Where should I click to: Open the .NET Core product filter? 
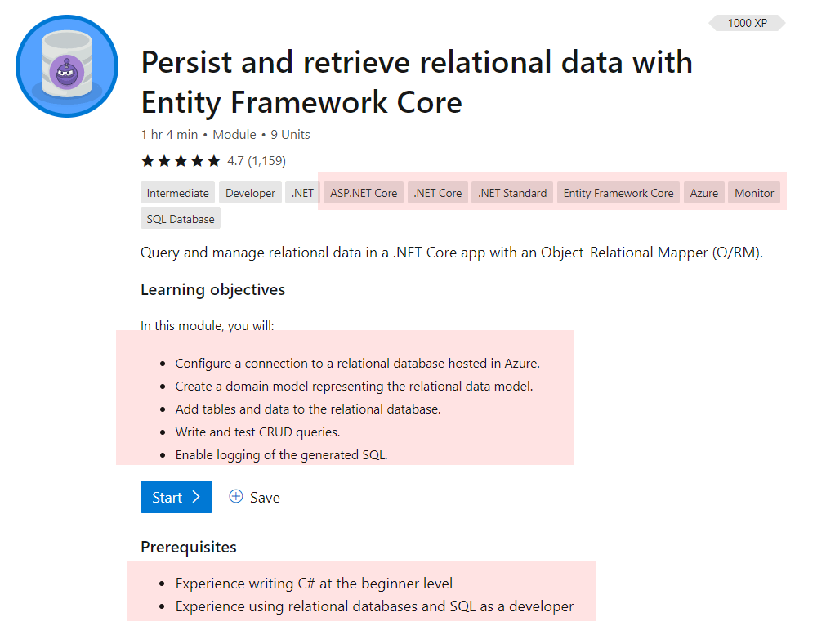tap(437, 192)
